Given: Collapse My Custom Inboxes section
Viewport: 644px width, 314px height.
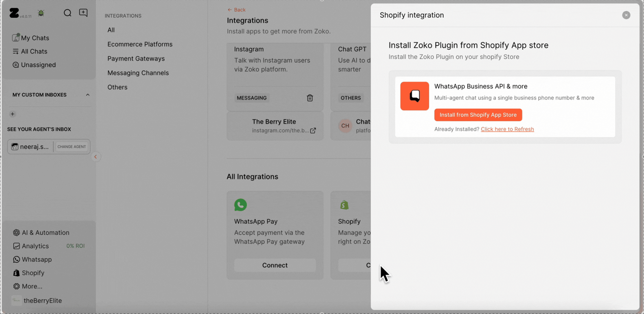Looking at the screenshot, I should (x=88, y=95).
